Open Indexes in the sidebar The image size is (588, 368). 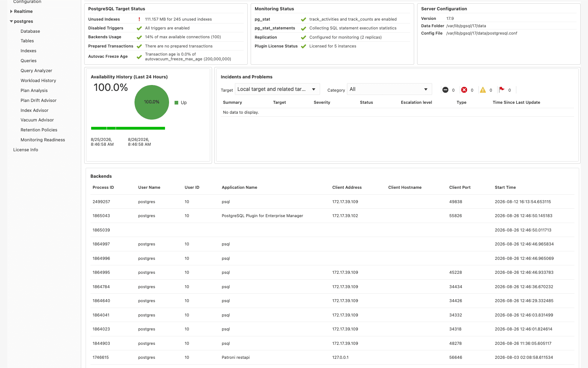pos(28,51)
